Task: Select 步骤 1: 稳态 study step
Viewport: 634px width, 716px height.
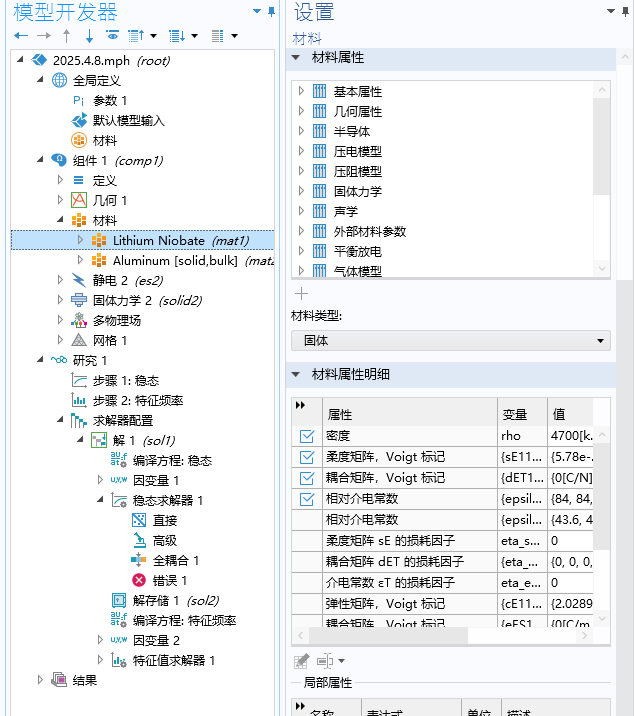Action: tap(126, 380)
